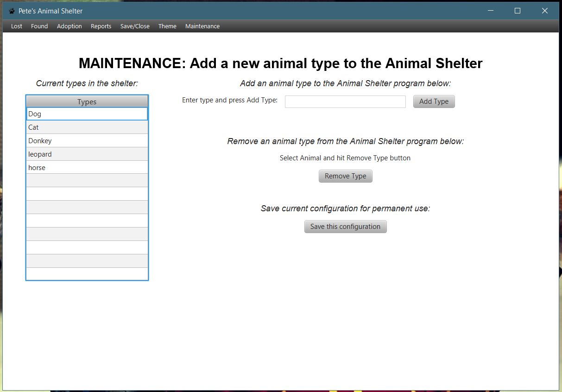This screenshot has width=562, height=392.
Task: Select horse in the Types list
Action: [x=86, y=167]
